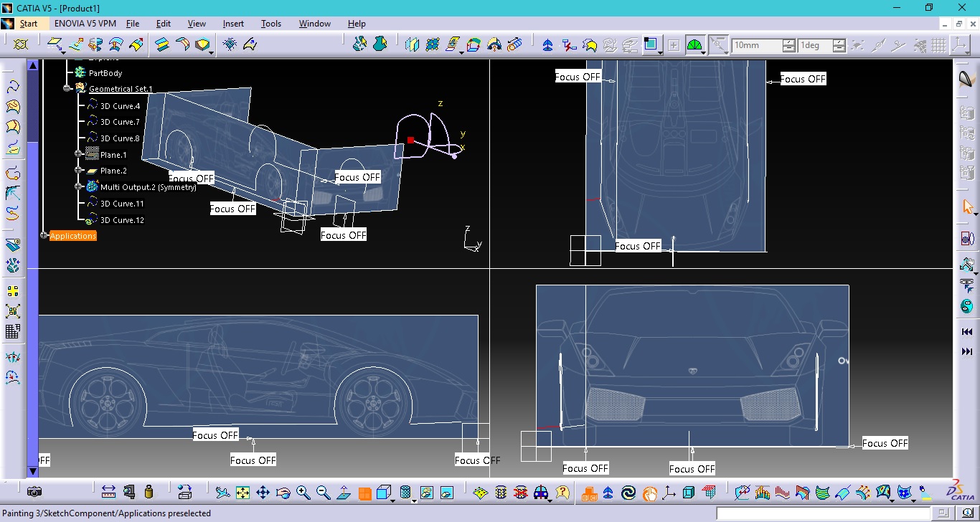Select the Rotate view tool

(x=283, y=493)
